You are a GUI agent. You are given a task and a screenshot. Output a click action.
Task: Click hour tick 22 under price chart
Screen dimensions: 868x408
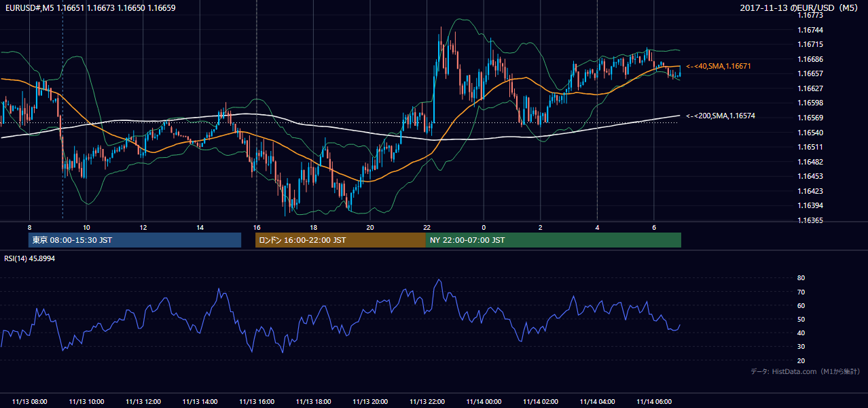pyautogui.click(x=427, y=227)
